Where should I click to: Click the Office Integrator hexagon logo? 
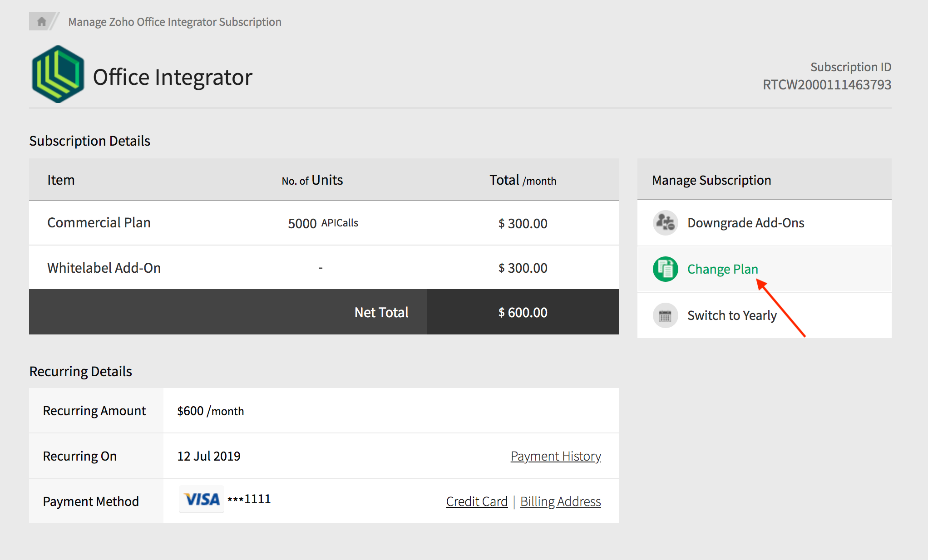(58, 74)
